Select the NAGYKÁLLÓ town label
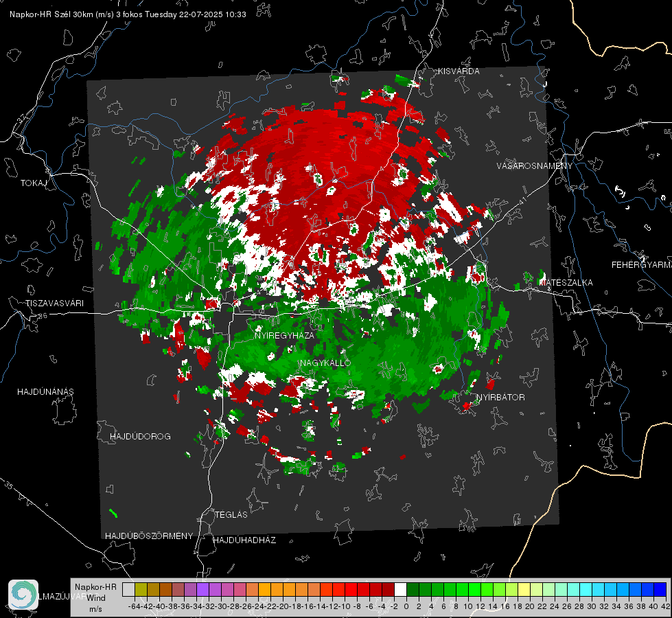 [x=325, y=363]
